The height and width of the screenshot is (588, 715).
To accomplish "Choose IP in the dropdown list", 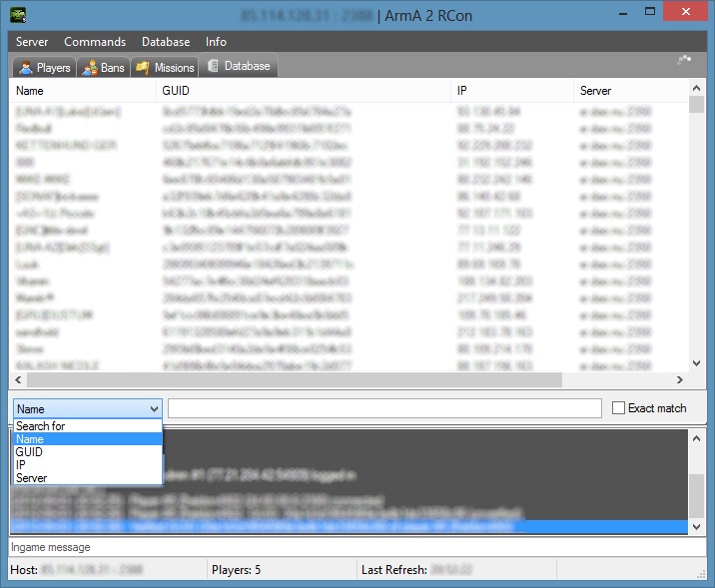I will (88, 464).
